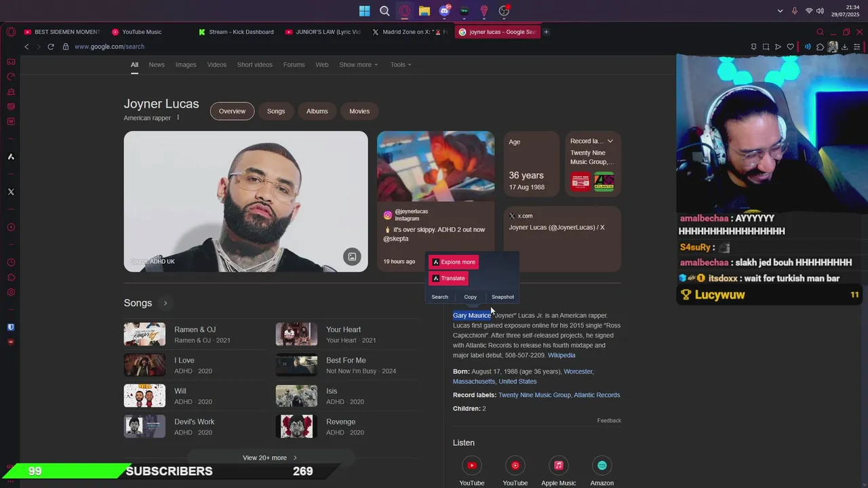Switch to JUNIOR'S LAW lyric video tab
Screen dimensions: 868x488
[323, 32]
